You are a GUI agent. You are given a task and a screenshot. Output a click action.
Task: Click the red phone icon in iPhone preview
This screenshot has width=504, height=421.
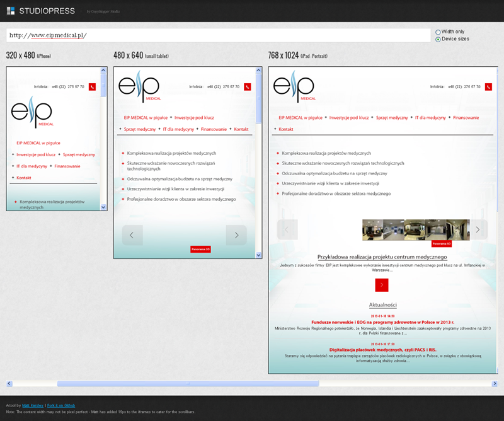(x=92, y=86)
